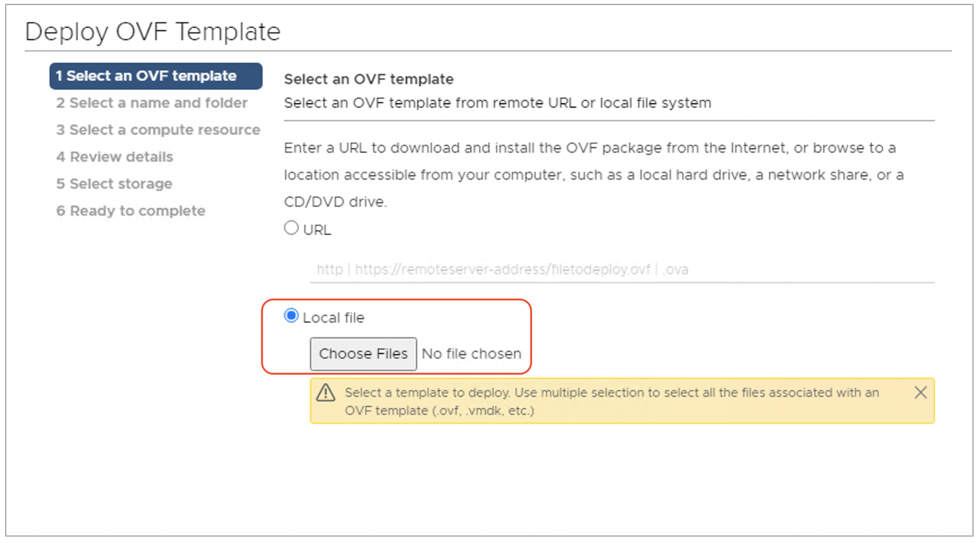980x543 pixels.
Task: Go to step 5 Select storage
Action: coord(114,184)
